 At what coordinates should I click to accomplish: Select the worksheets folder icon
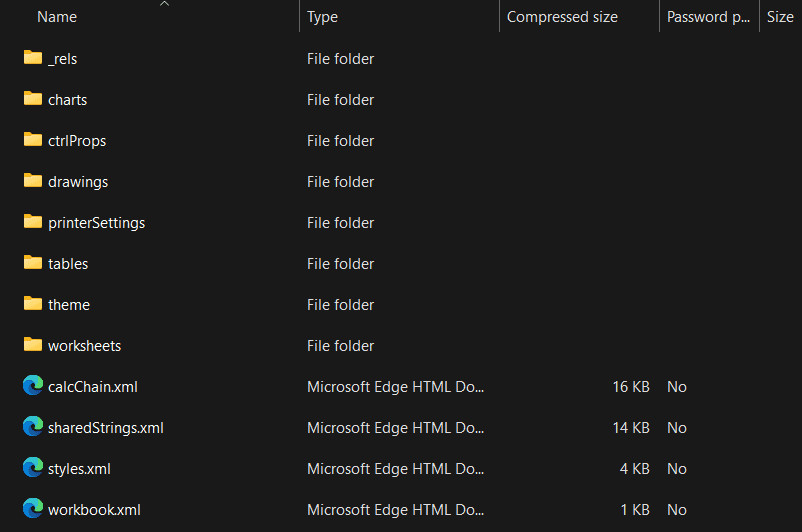[33, 345]
